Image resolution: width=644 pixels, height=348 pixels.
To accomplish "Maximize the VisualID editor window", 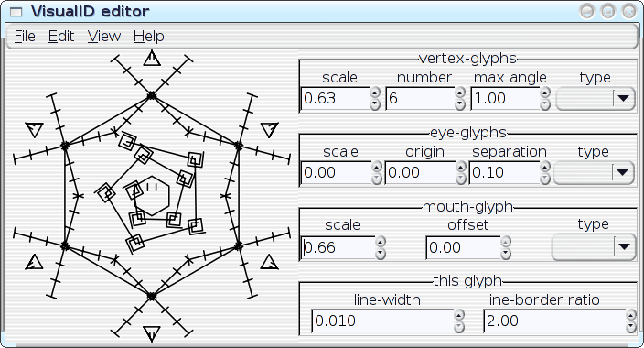I will (x=607, y=12).
